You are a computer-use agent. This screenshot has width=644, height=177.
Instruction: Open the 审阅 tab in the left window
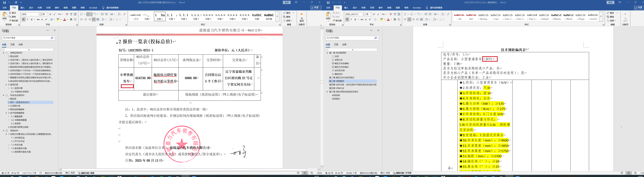pos(66,8)
